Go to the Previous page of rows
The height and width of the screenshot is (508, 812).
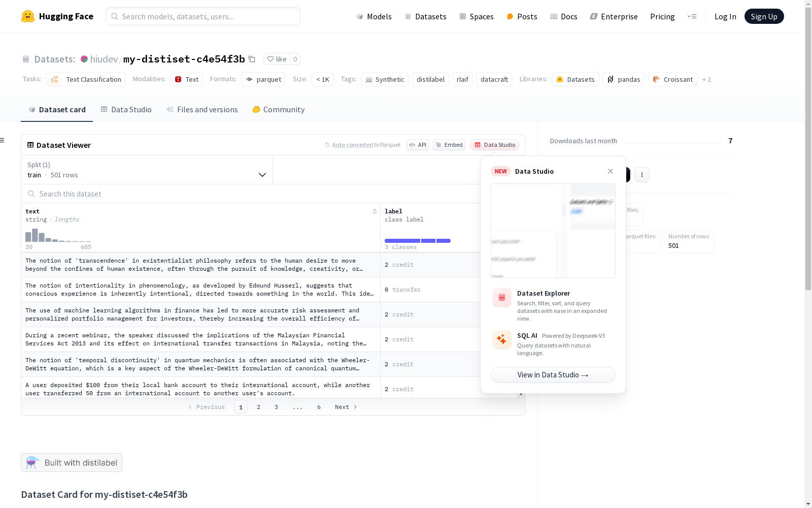pyautogui.click(x=207, y=407)
